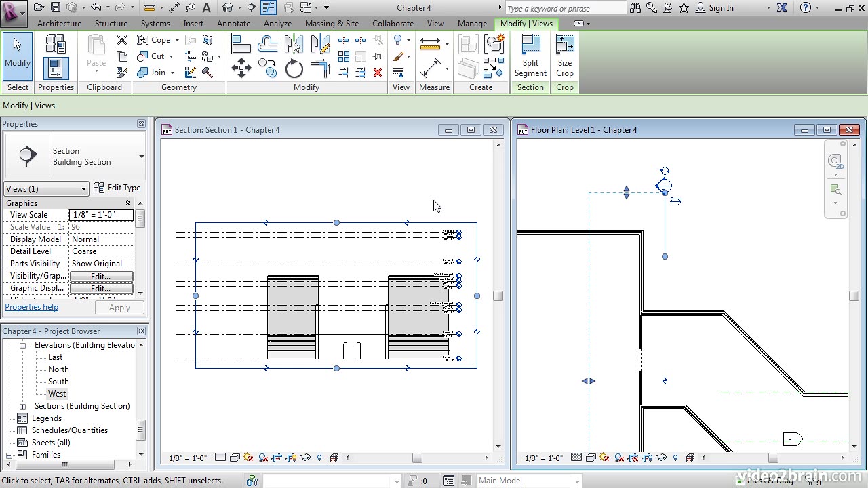
Task: Open the View ribbon tab
Action: click(435, 23)
